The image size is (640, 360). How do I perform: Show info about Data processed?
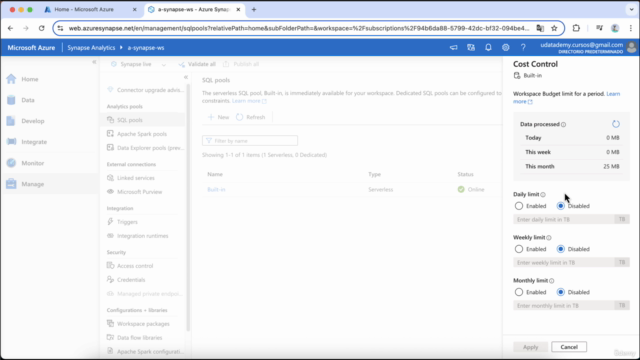tap(563, 124)
